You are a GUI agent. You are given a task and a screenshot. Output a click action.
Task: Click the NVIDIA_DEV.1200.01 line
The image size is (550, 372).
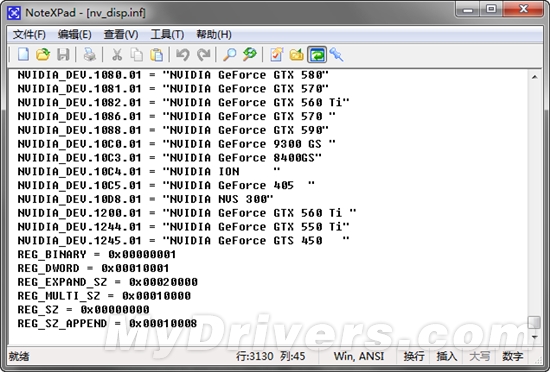click(x=187, y=213)
